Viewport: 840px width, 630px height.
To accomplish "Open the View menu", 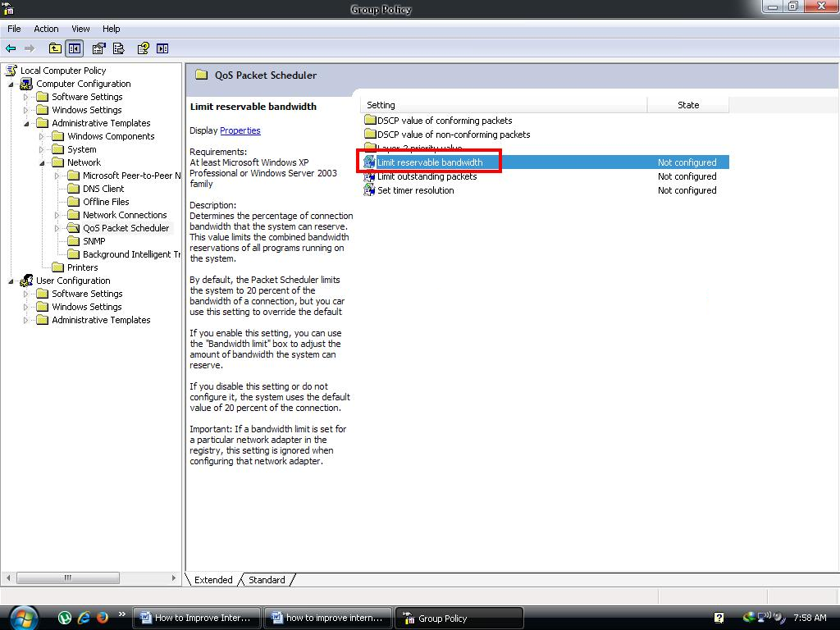I will click(81, 29).
